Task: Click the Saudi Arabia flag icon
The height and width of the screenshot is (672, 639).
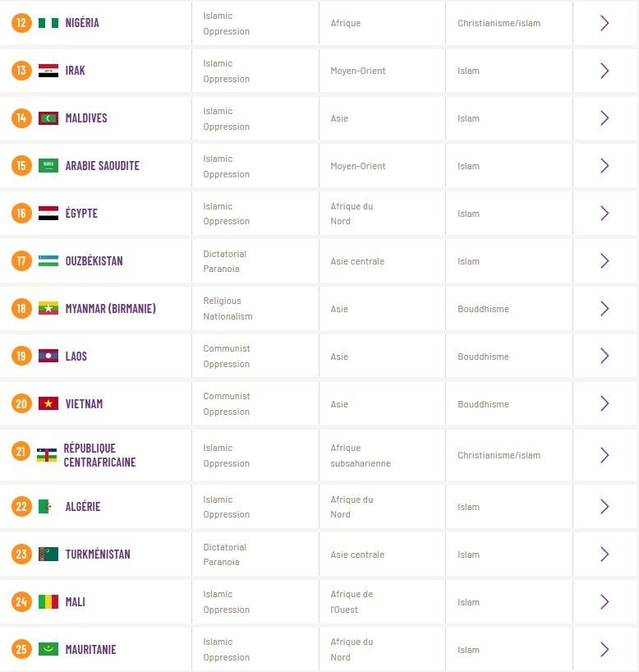Action: point(48,165)
